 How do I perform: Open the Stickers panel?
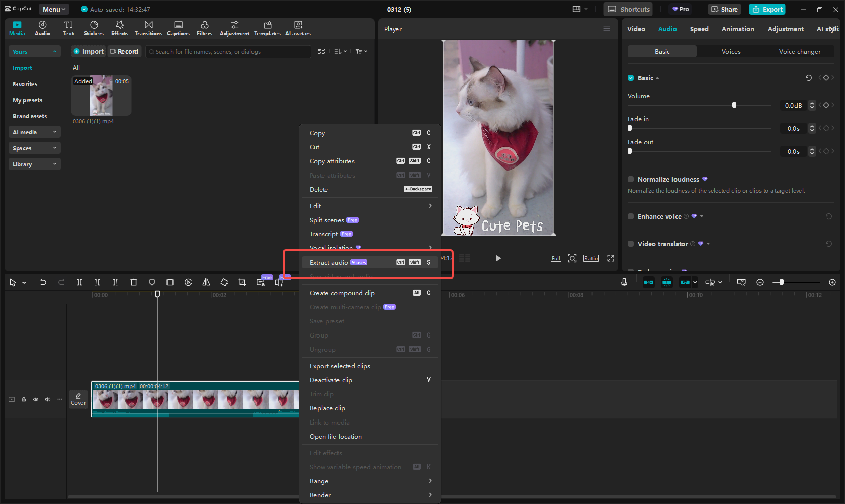(x=94, y=28)
